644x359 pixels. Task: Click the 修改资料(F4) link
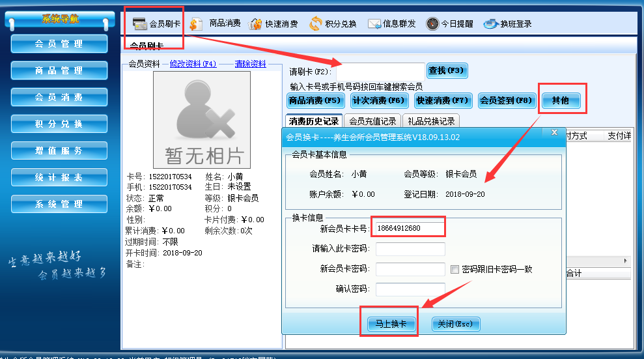(x=193, y=64)
